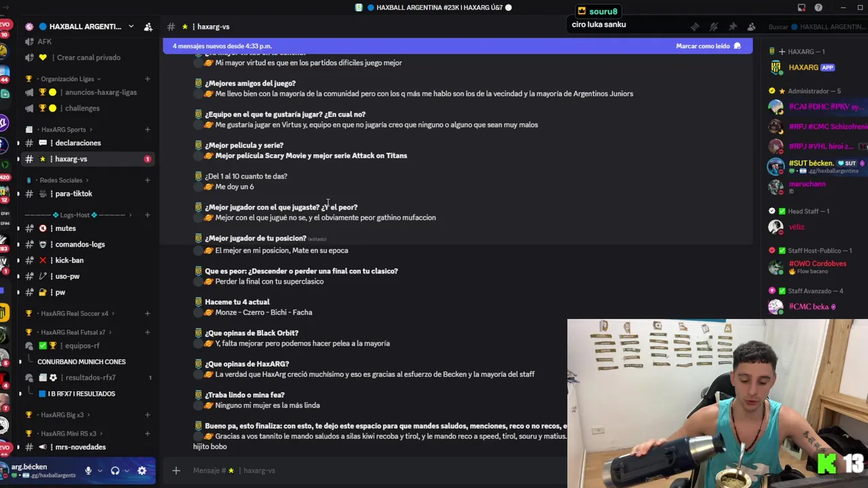This screenshot has height=488, width=868.
Task: Expand HaxARG Real Soccer x4 category
Action: tap(75, 313)
